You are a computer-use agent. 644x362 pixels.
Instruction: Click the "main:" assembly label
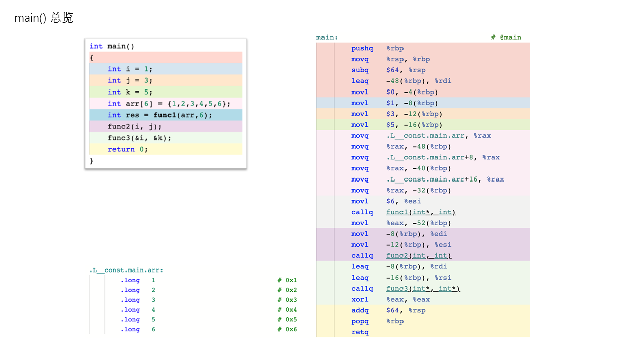point(327,37)
